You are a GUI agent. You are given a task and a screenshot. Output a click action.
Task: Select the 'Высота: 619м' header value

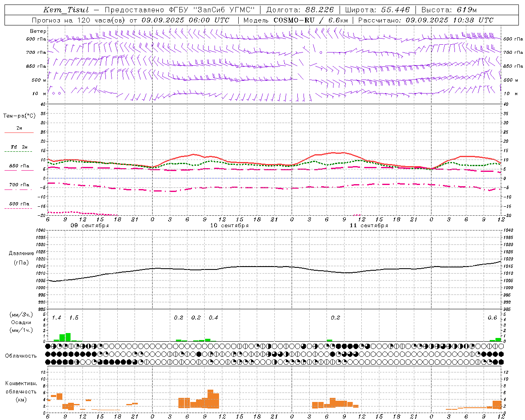(x=449, y=10)
